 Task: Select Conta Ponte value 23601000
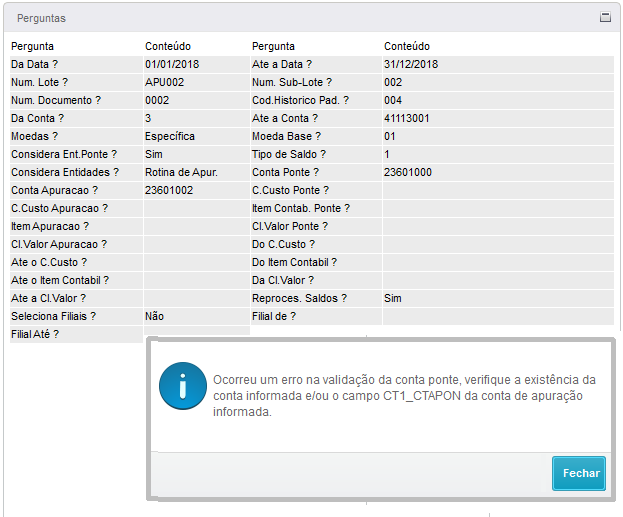click(408, 172)
